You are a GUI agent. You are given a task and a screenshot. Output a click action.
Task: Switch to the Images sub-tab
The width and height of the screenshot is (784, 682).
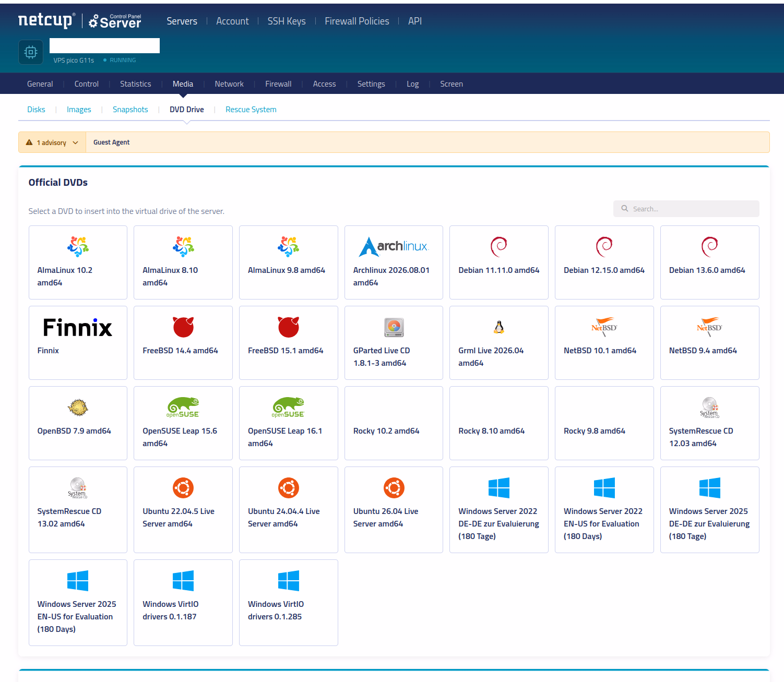click(x=79, y=110)
